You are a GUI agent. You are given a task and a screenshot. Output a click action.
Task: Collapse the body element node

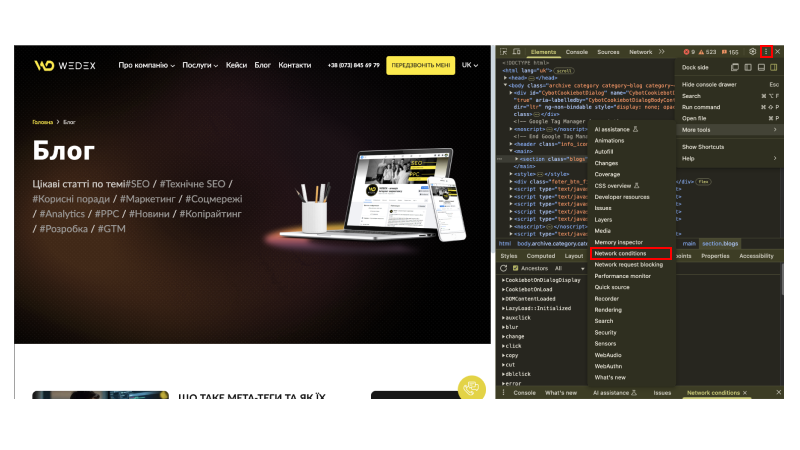[x=506, y=85]
